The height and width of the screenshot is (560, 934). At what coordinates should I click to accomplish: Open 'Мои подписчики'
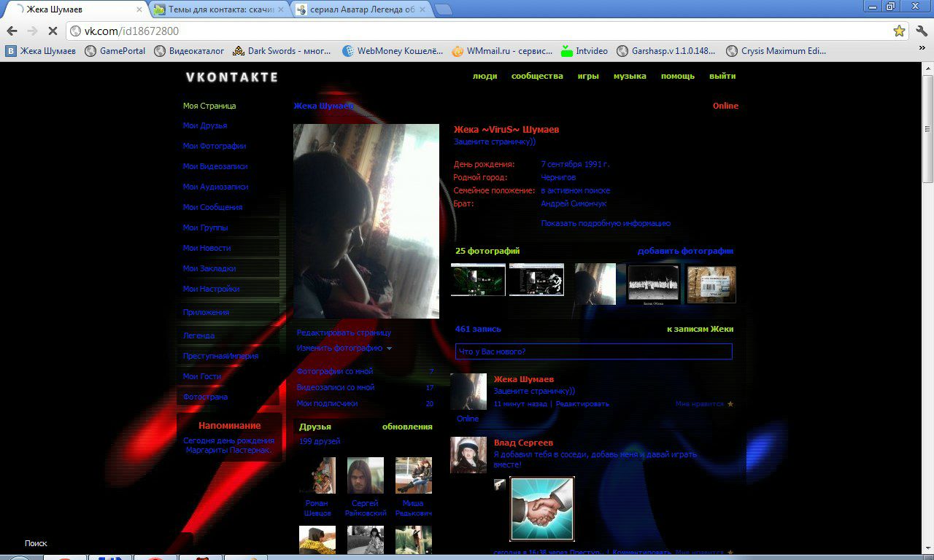(327, 403)
